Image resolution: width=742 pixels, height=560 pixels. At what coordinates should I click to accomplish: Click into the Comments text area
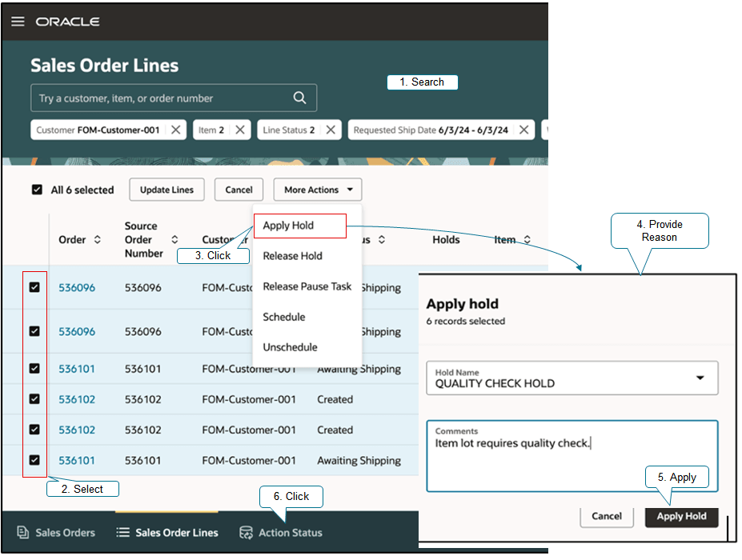click(x=572, y=457)
